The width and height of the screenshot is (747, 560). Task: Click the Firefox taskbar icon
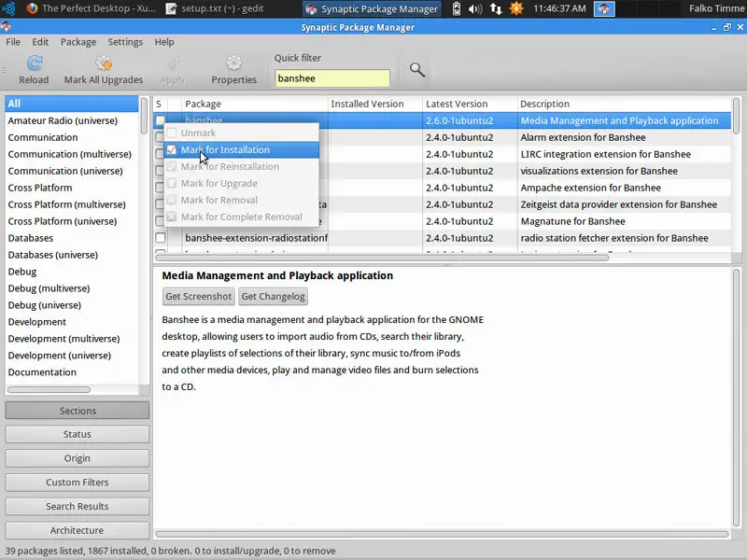[32, 8]
